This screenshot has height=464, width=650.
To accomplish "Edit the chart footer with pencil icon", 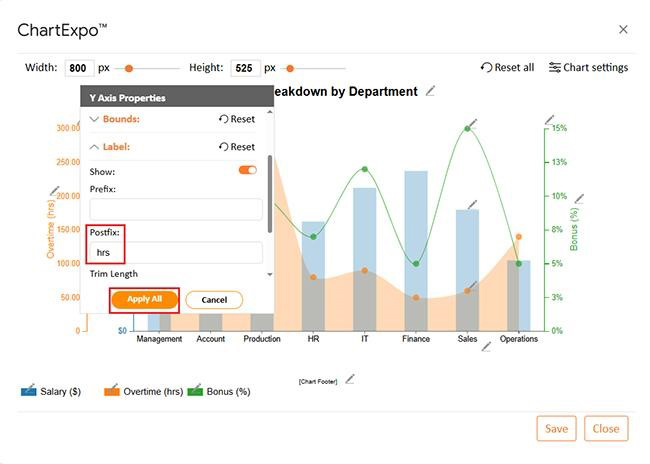I will pos(350,379).
